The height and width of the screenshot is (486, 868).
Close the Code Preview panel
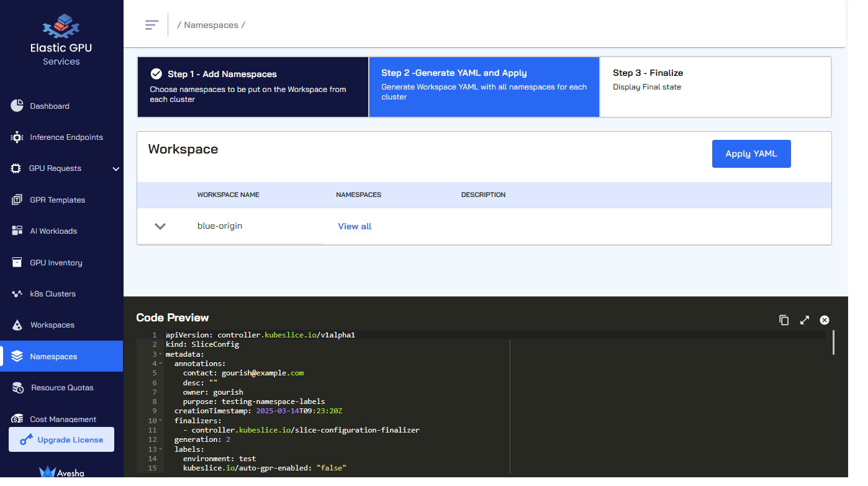click(825, 320)
